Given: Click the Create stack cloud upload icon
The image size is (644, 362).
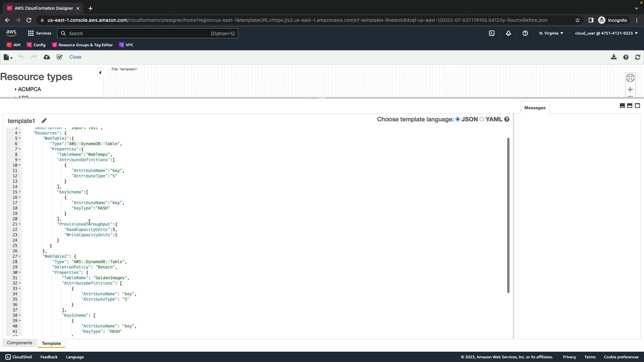Looking at the screenshot, I should (x=47, y=57).
